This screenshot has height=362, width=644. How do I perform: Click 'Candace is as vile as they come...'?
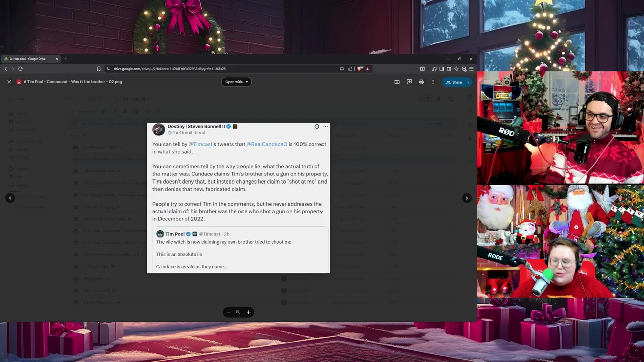tap(192, 267)
